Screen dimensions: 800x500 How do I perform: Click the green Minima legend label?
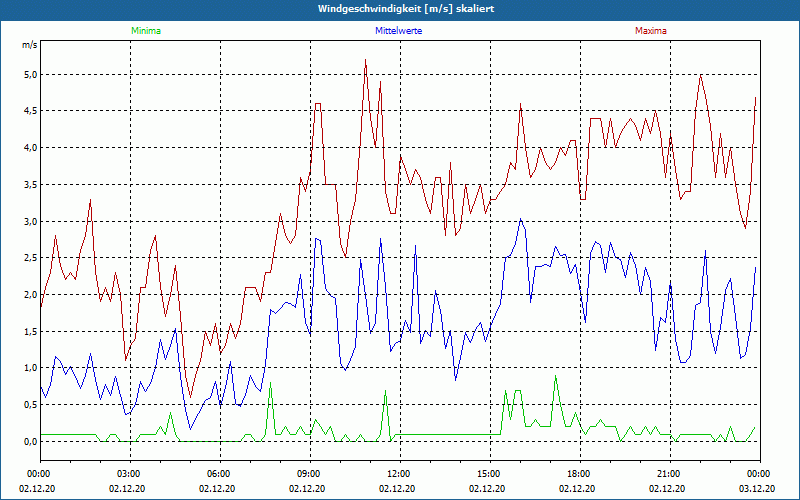tap(146, 31)
